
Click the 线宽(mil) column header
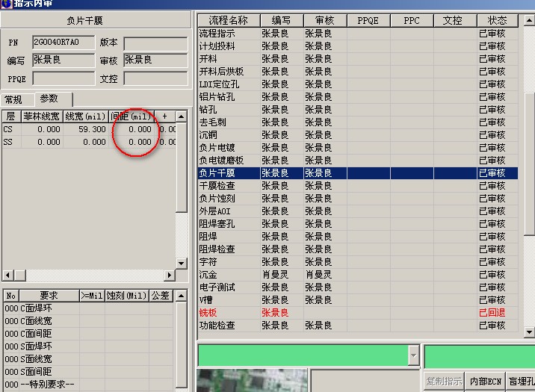click(85, 116)
